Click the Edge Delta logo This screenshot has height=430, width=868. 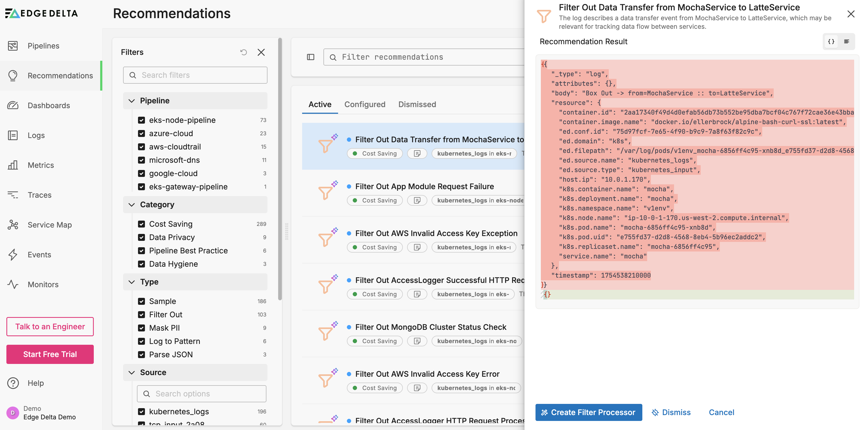point(42,13)
